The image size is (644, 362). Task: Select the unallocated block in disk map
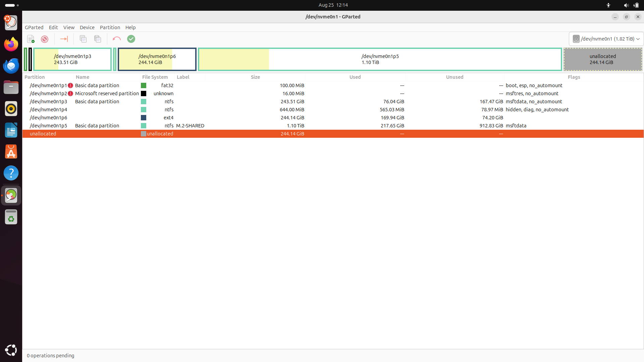[x=602, y=59]
